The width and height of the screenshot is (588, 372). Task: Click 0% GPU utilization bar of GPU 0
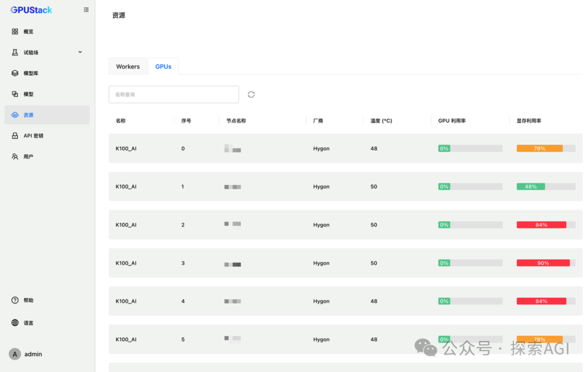(470, 148)
